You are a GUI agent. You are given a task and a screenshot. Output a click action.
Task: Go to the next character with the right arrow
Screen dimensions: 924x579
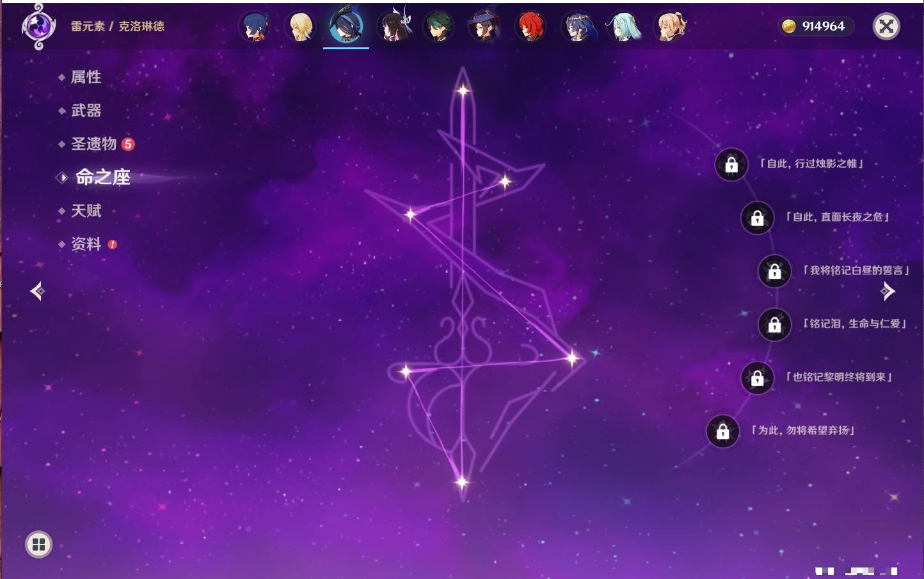(888, 291)
